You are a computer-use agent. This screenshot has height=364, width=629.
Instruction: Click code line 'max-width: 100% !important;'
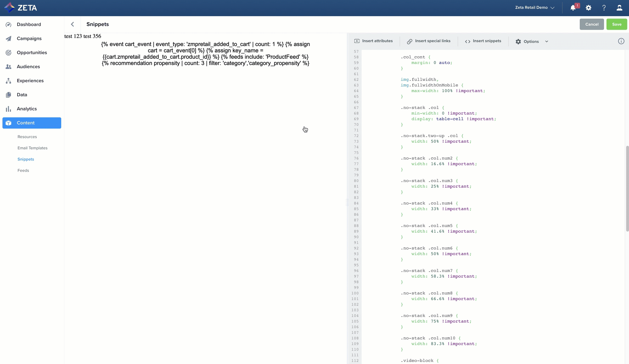[448, 91]
